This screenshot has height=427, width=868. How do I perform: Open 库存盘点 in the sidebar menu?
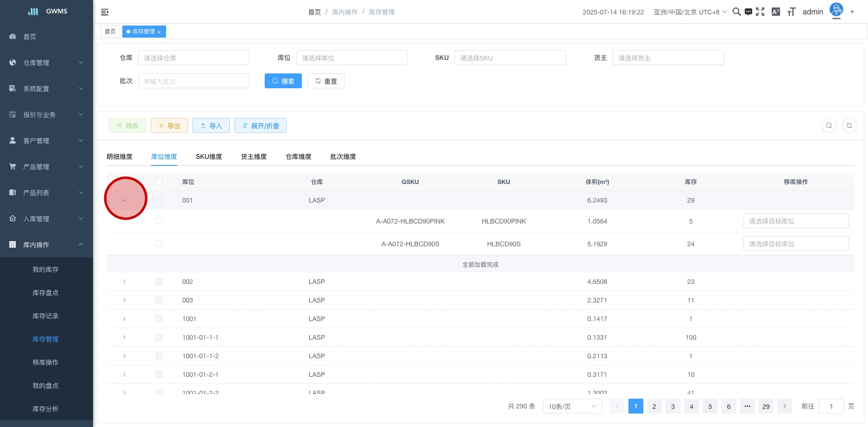pos(46,293)
